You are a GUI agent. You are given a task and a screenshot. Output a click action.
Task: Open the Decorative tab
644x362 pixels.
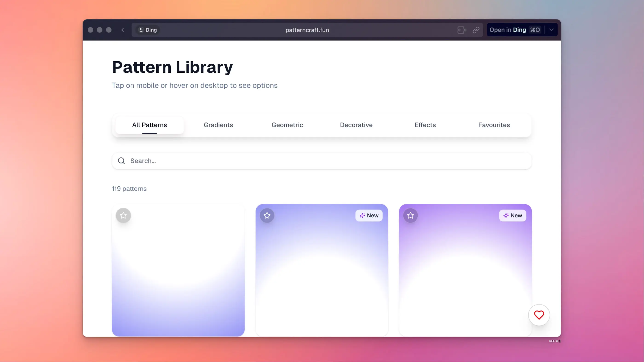[x=356, y=125]
